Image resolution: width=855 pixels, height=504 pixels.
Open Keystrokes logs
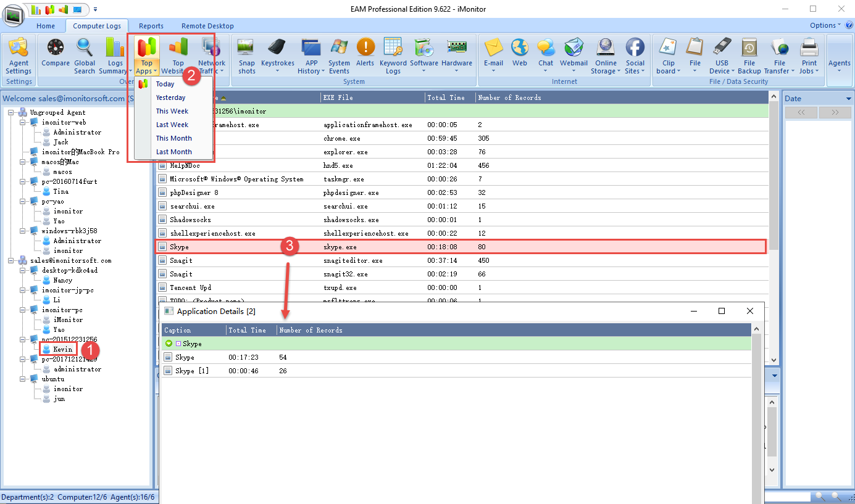coord(278,56)
